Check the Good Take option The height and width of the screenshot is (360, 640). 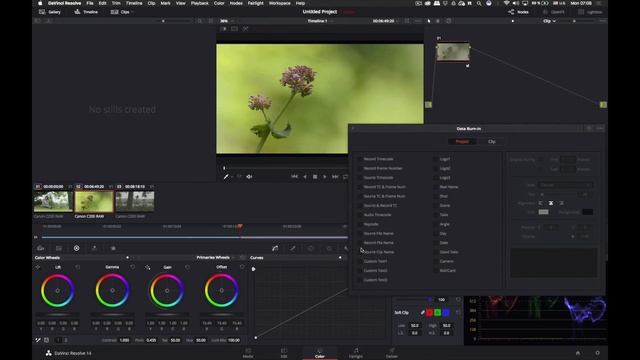click(x=436, y=252)
